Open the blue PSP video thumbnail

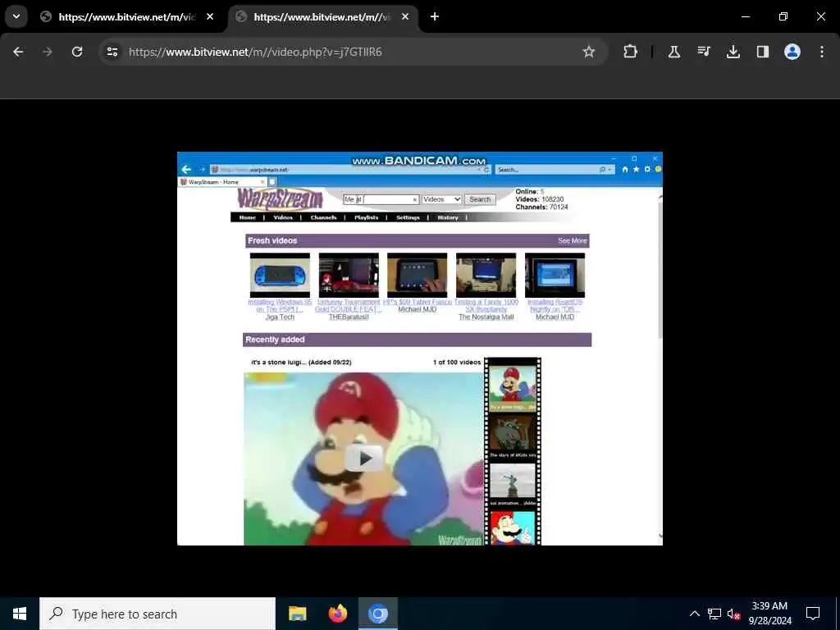280,275
